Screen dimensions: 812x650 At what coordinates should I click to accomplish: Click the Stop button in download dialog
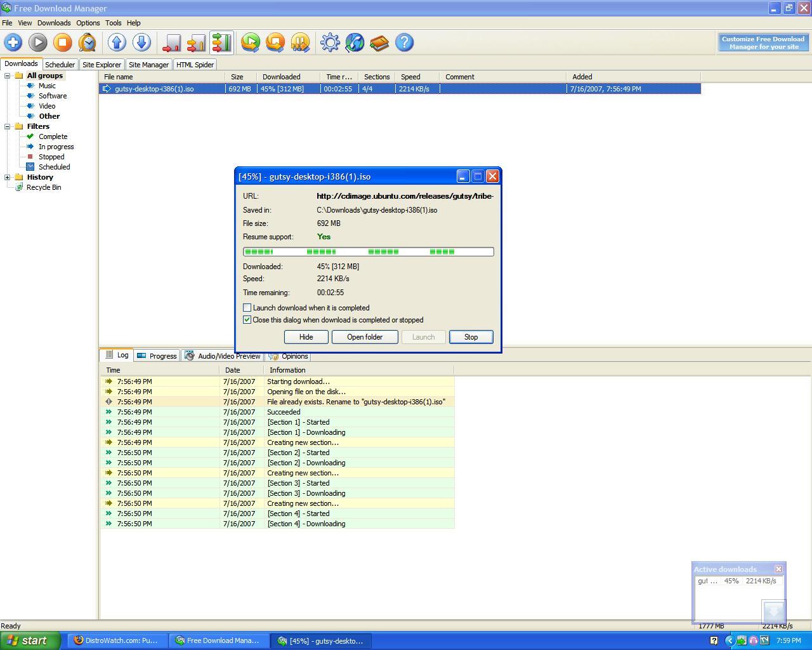[x=471, y=337]
